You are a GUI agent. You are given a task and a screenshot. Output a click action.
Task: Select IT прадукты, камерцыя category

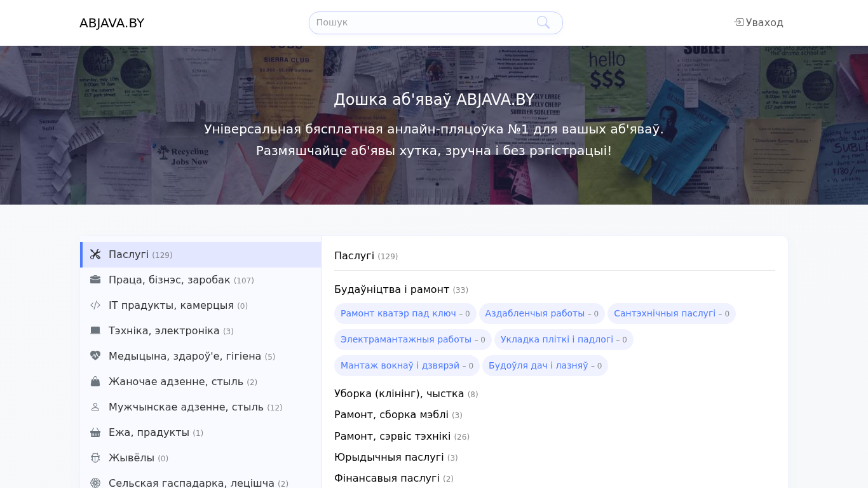coord(200,306)
